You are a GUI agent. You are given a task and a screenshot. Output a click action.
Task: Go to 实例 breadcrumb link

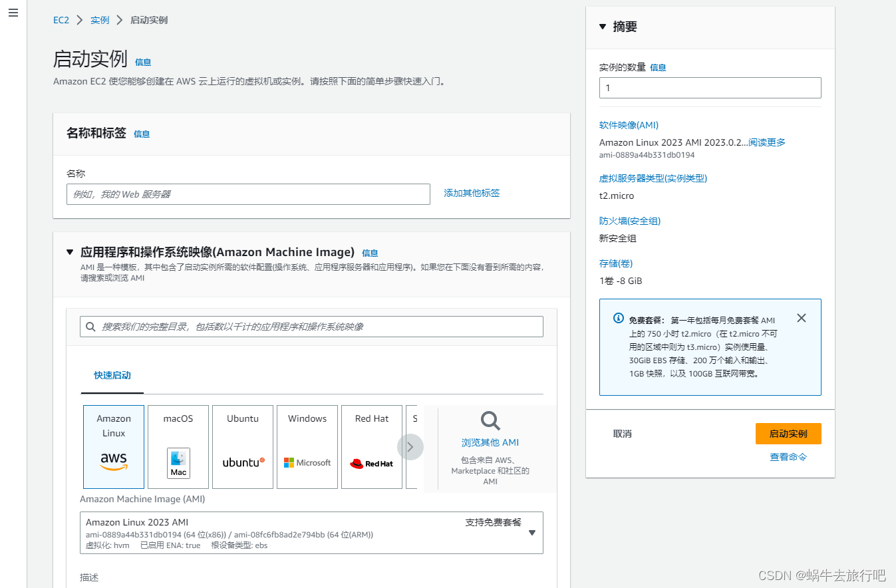[100, 20]
